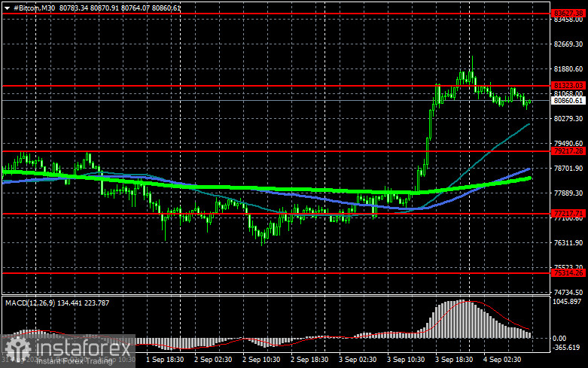This screenshot has height=368, width=588.
Task: Click the 79217.28 red level label
Action: click(568, 151)
